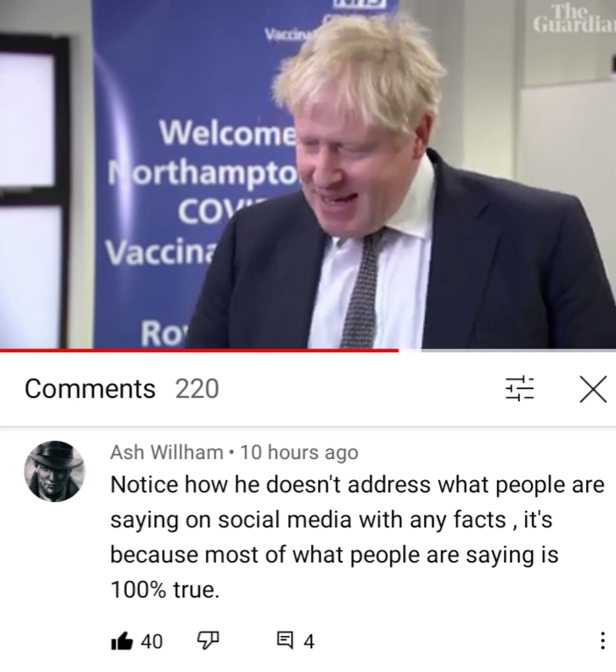
Task: Seek to the unplayed grey part of the progress bar
Action: click(507, 350)
